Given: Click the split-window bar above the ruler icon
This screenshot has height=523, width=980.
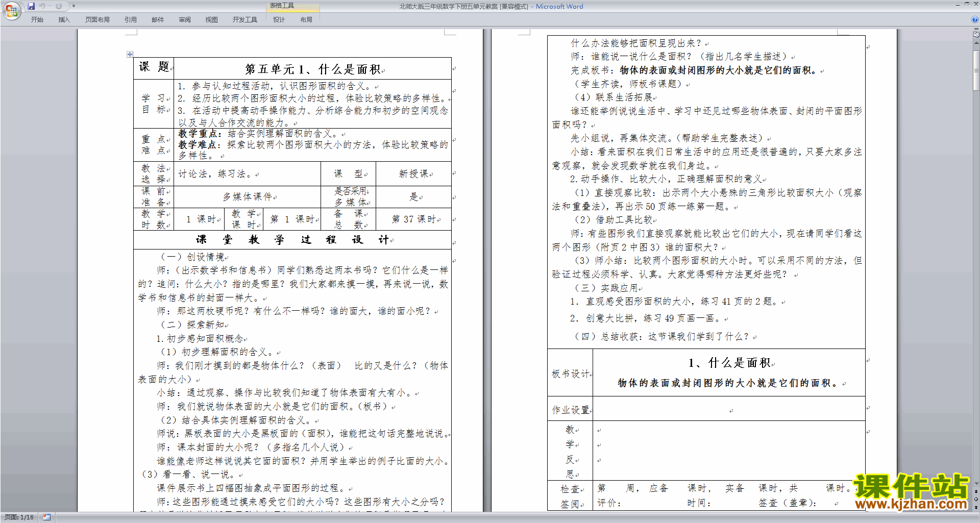Looking at the screenshot, I should tap(976, 30).
